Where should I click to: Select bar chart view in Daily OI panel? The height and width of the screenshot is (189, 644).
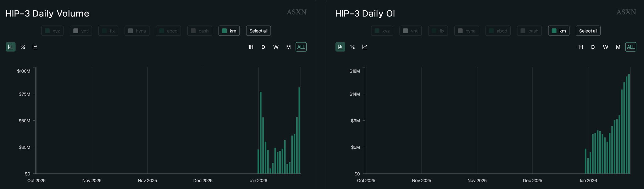point(340,47)
